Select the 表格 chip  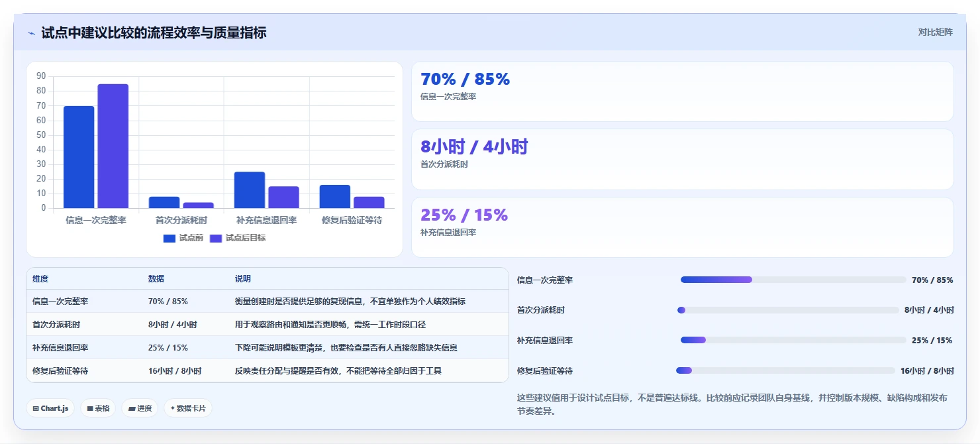(x=98, y=408)
